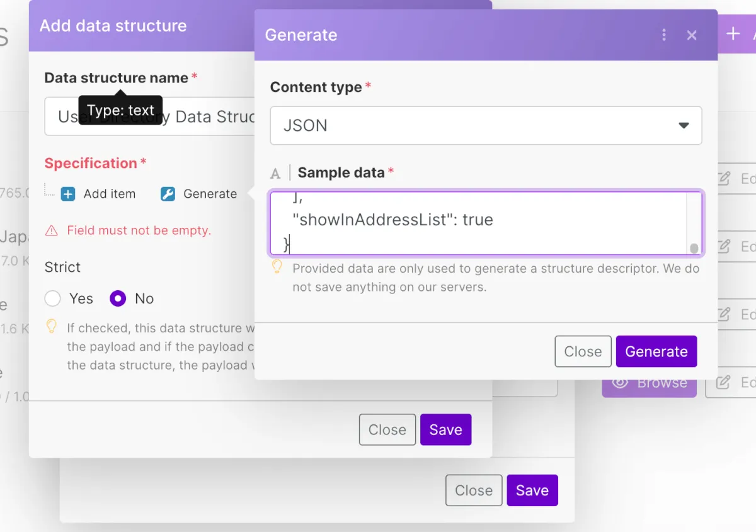Click the "A" map toggle icon by Sample data

point(275,173)
